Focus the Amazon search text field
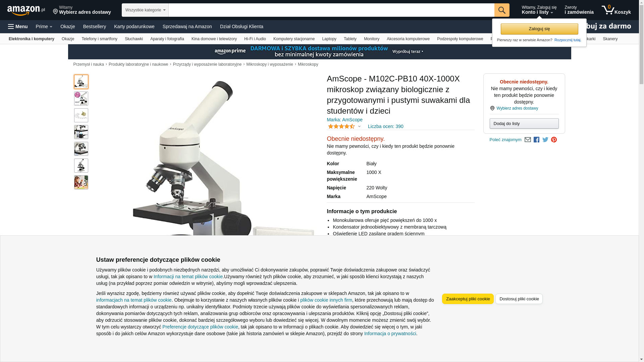The image size is (644, 362). click(x=331, y=10)
